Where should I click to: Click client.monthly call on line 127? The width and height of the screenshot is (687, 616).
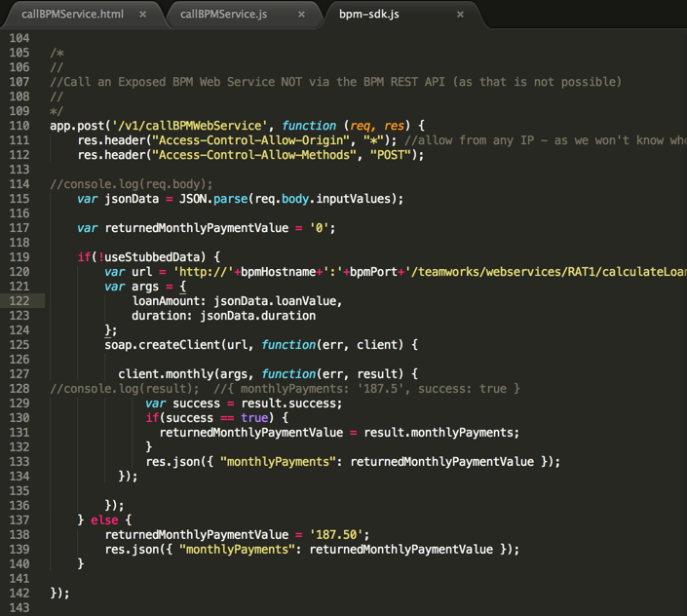(x=166, y=374)
